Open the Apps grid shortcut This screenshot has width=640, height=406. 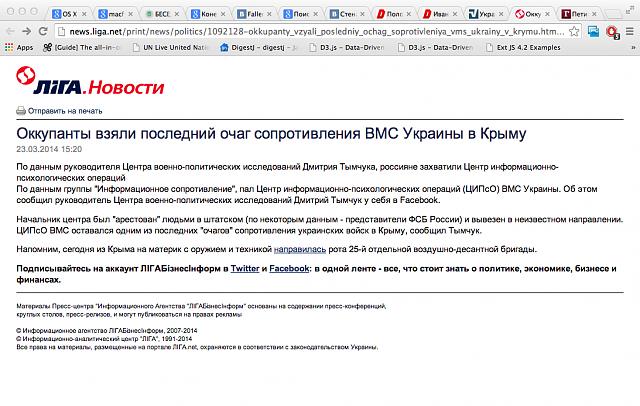[19, 47]
